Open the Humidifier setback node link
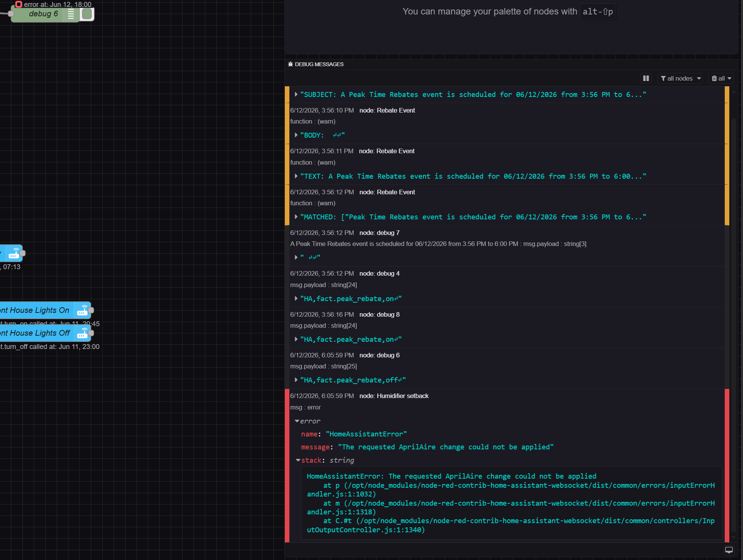Screen dimensions: 743x560 coord(394,396)
